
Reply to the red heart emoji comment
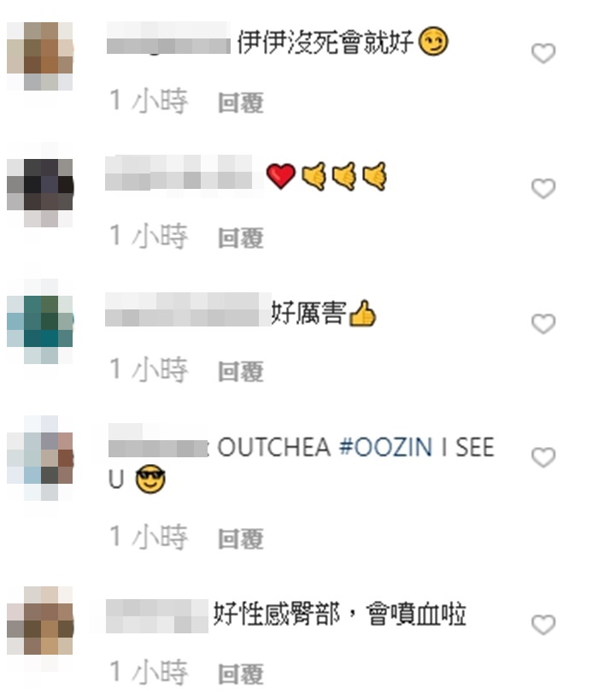coord(241,238)
